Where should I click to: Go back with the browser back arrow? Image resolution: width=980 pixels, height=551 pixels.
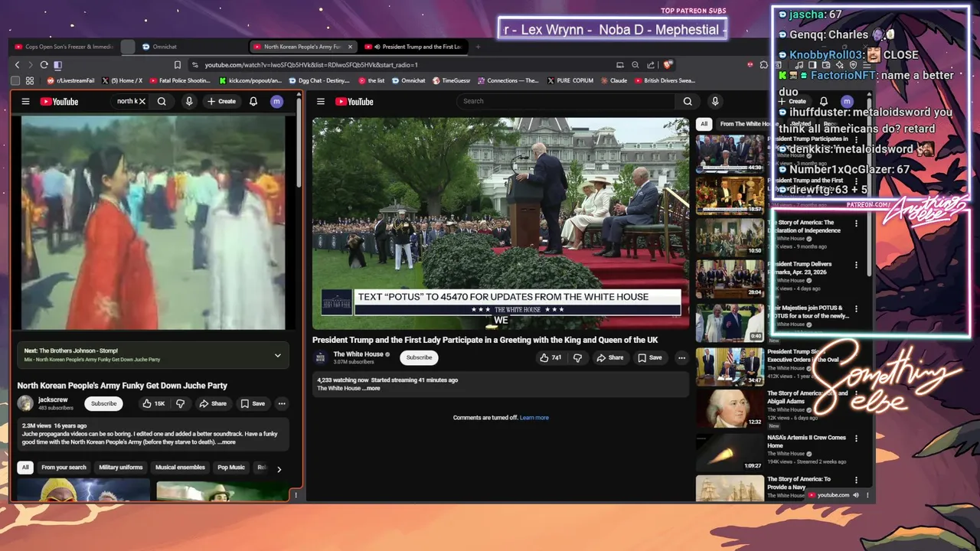click(18, 65)
